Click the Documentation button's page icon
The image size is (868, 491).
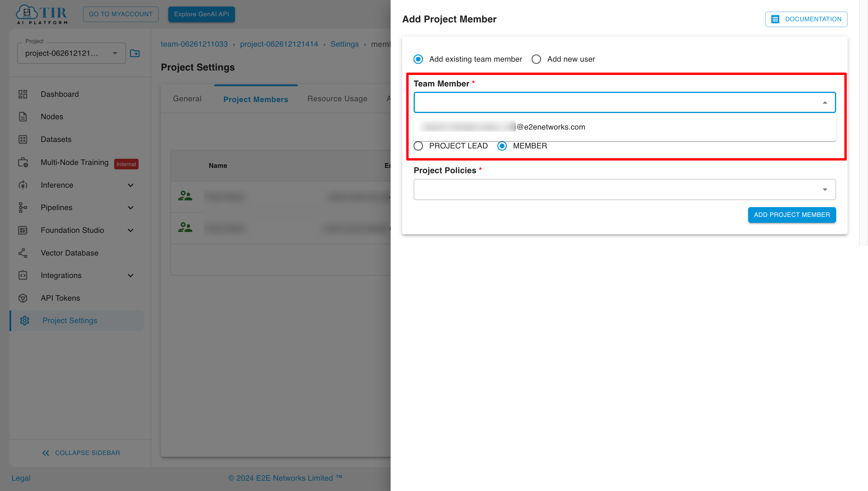tap(775, 19)
